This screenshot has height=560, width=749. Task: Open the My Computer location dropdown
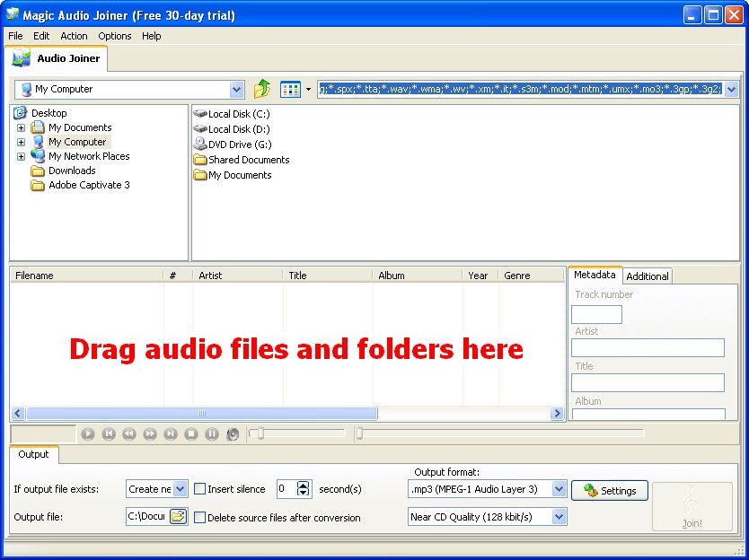(236, 89)
